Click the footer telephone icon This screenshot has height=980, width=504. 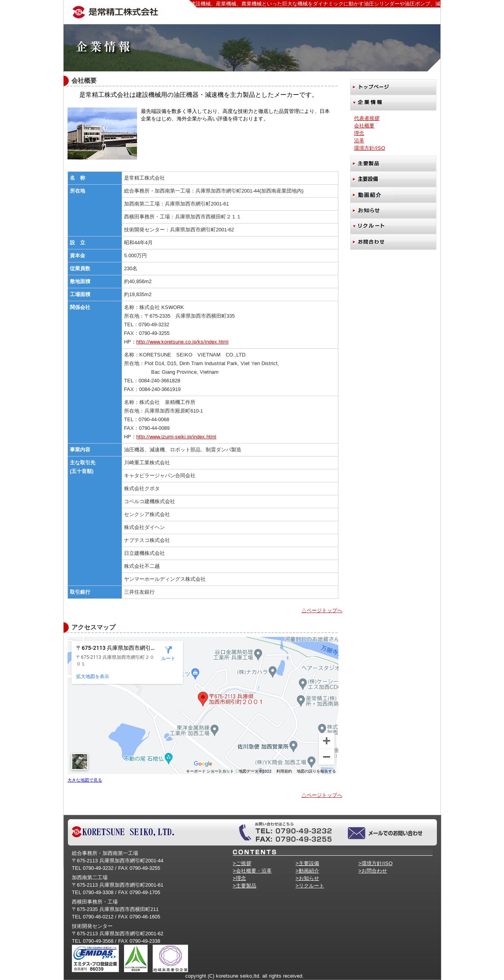click(x=245, y=832)
